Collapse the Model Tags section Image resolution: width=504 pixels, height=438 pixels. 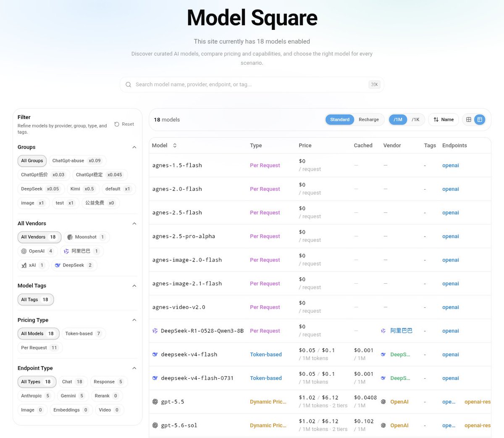tap(134, 286)
